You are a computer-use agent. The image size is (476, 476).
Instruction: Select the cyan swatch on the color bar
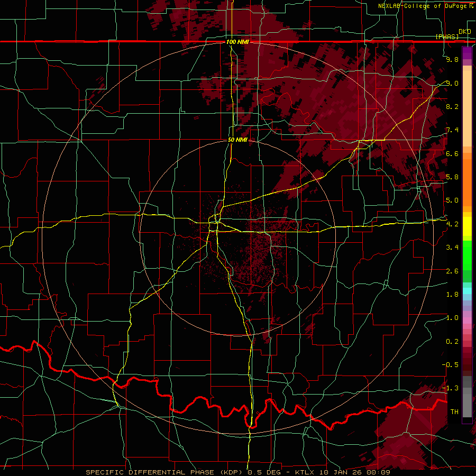pyautogui.click(x=467, y=291)
